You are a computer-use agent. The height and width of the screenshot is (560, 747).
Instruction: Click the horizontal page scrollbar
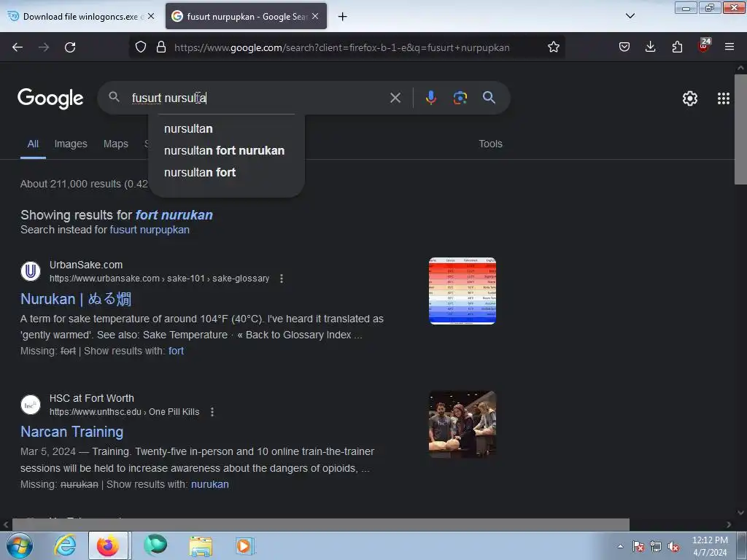(320, 524)
